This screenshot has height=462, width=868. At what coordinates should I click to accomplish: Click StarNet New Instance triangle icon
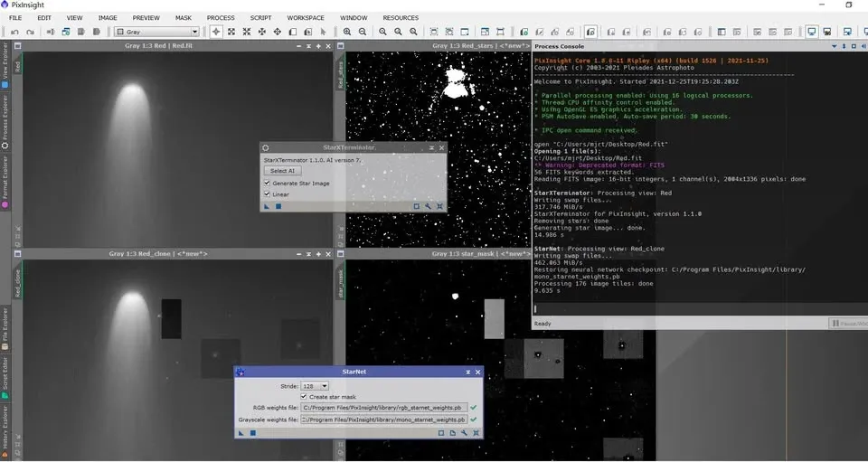pyautogui.click(x=241, y=433)
